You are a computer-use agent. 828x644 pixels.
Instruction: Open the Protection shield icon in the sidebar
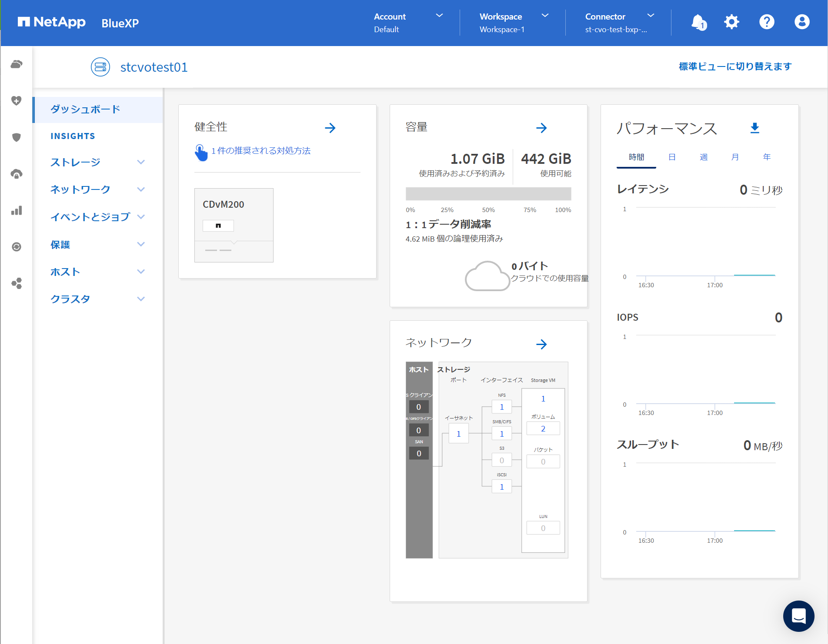16,137
